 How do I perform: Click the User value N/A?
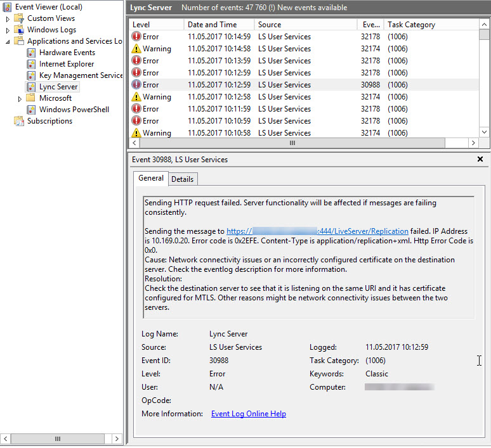(x=216, y=387)
